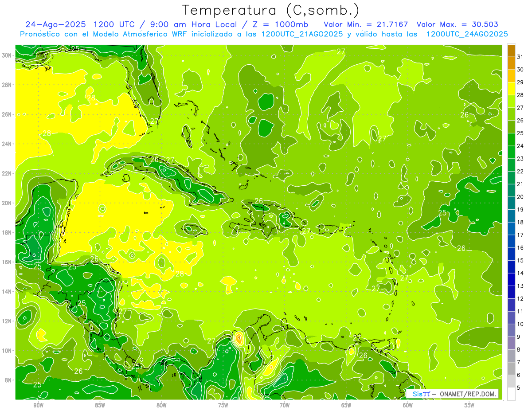Click the 26N latitude axis label
532x411 pixels.
8,114
